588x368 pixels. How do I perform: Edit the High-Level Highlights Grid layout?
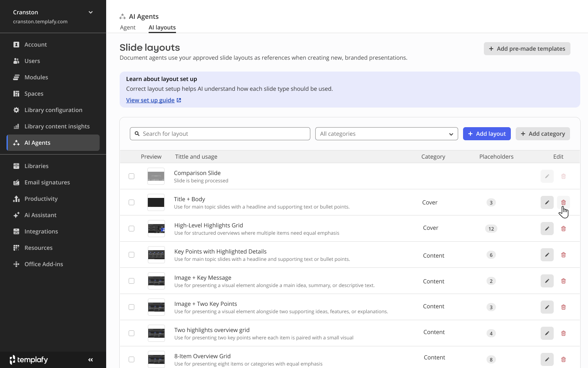point(547,229)
